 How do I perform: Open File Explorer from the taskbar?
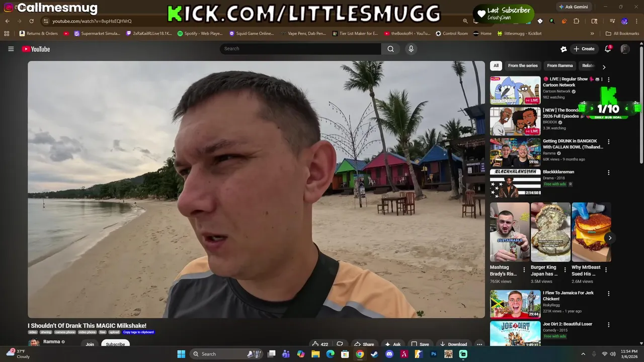click(315, 354)
